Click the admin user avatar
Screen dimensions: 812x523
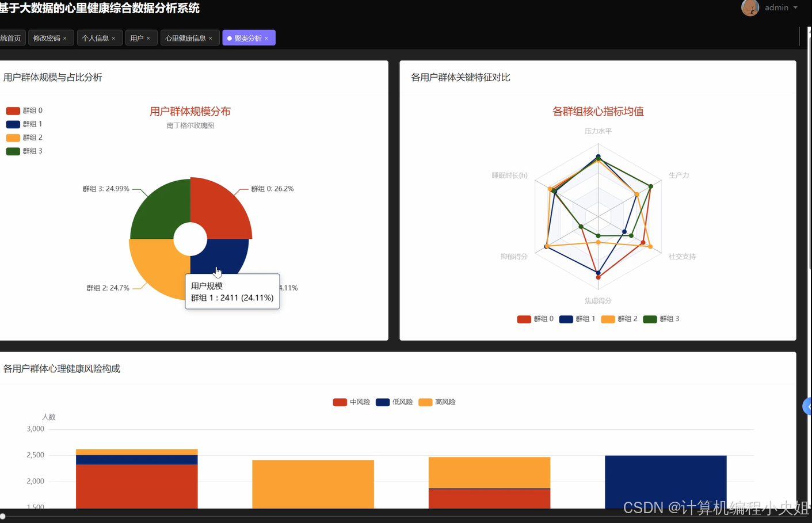(x=750, y=7)
